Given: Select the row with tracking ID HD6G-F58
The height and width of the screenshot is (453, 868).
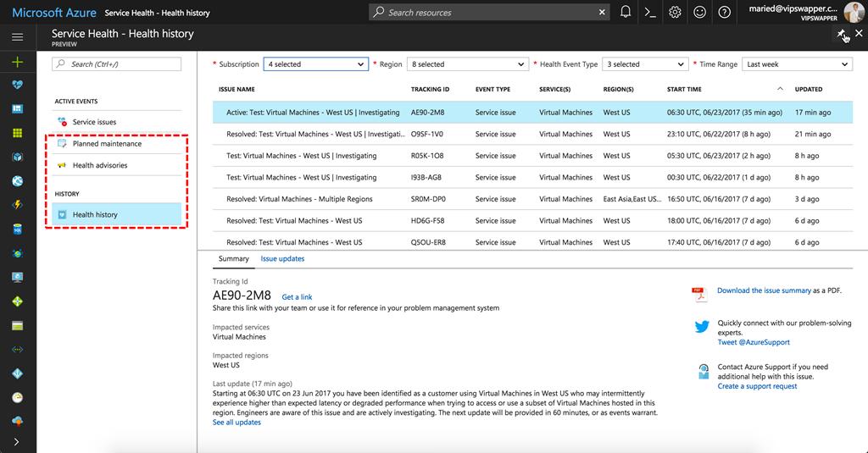Looking at the screenshot, I should pyautogui.click(x=532, y=220).
